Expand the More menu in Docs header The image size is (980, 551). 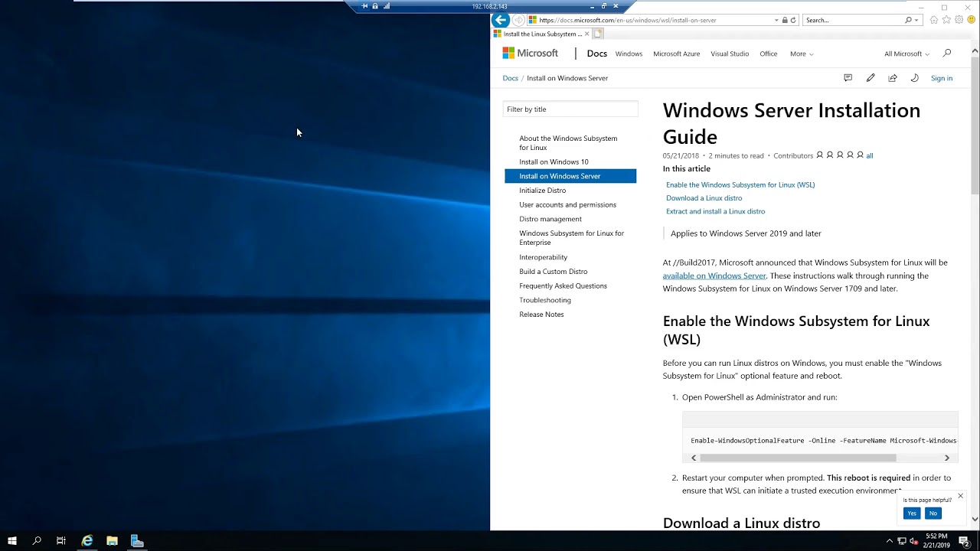pyautogui.click(x=802, y=54)
